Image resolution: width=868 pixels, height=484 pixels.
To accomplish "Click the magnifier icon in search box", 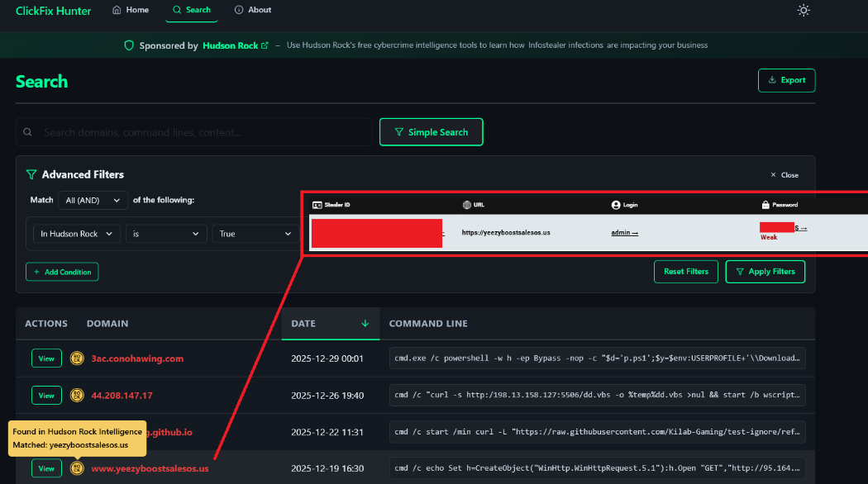I will click(27, 132).
